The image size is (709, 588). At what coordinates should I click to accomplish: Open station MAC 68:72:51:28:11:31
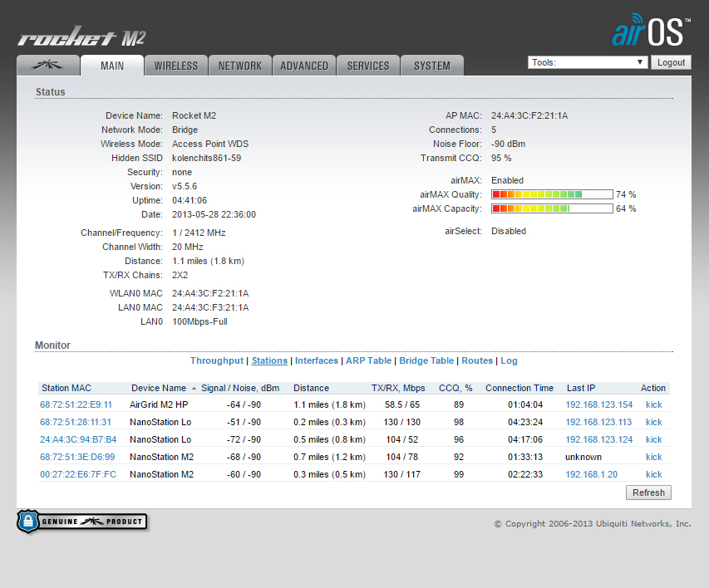click(x=76, y=422)
